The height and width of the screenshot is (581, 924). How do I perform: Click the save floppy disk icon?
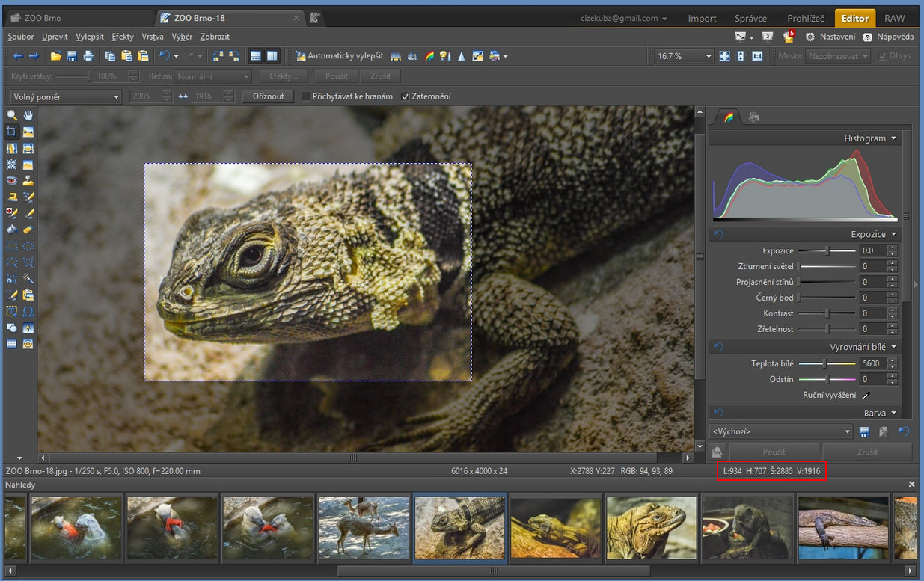click(x=72, y=56)
